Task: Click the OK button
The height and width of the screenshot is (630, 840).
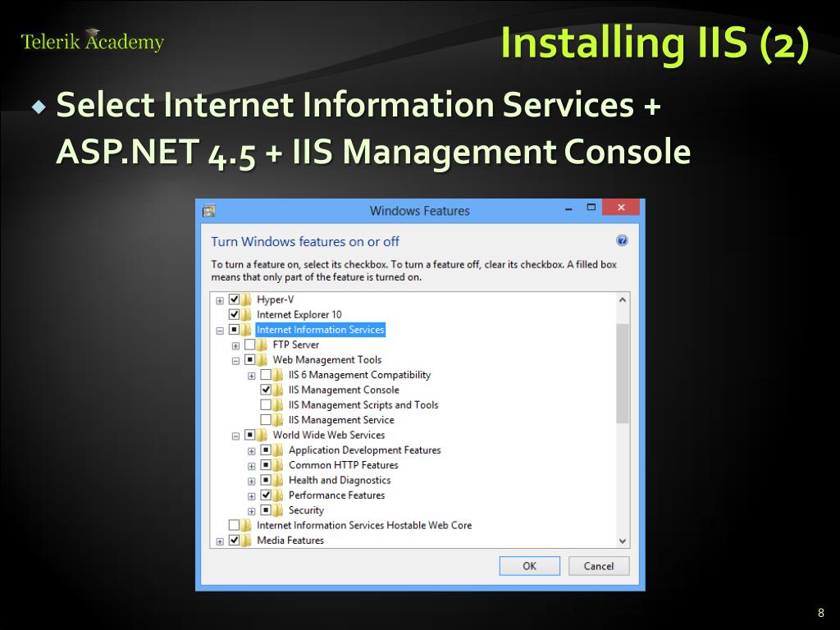Action: click(529, 566)
